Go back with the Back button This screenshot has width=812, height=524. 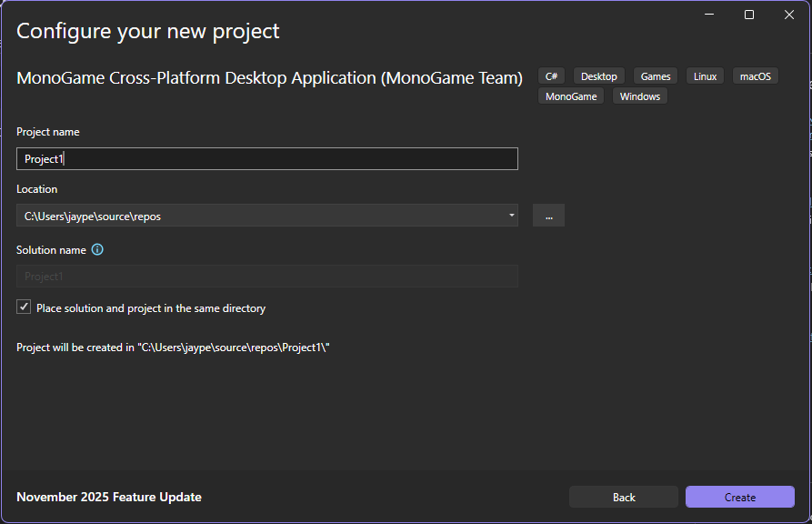pyautogui.click(x=624, y=497)
